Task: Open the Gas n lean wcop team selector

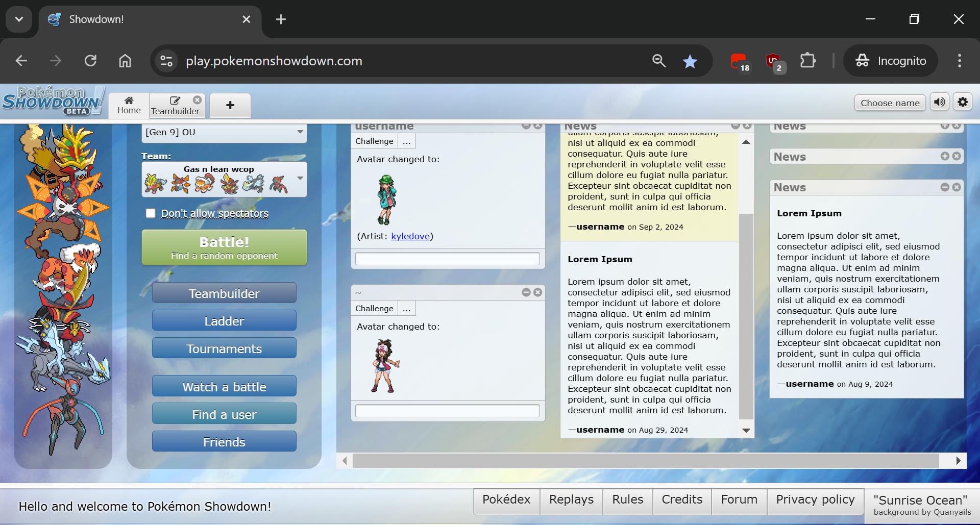Action: [x=224, y=179]
